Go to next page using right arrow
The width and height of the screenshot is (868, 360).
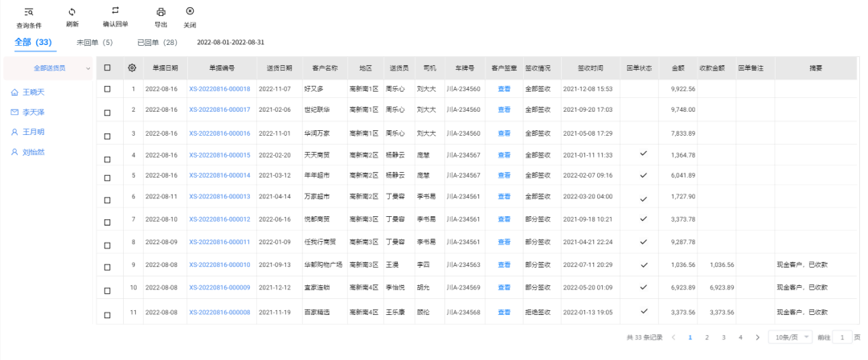point(757,337)
